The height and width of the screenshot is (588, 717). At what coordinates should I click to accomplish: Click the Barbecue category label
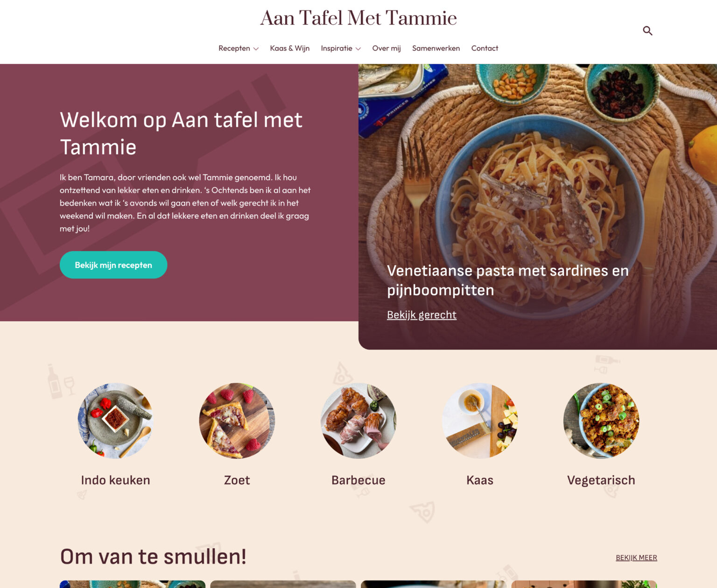[358, 480]
